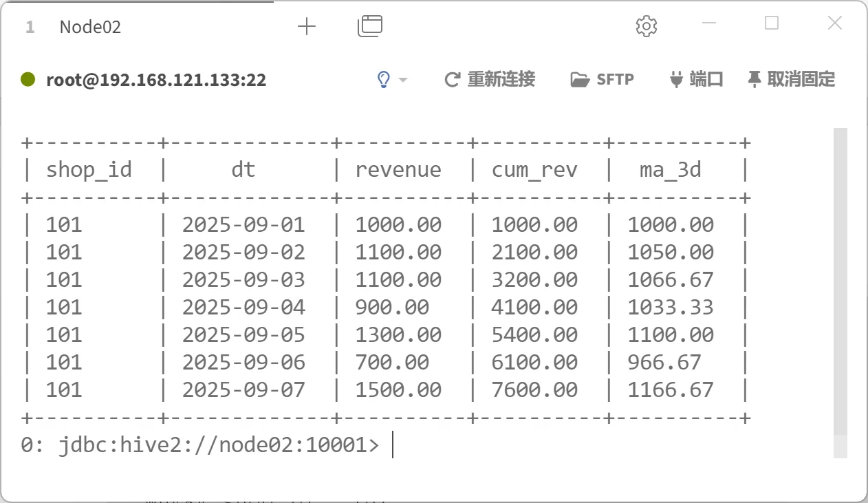This screenshot has height=503, width=868.
Task: Click the green connection status dot
Action: [28, 79]
